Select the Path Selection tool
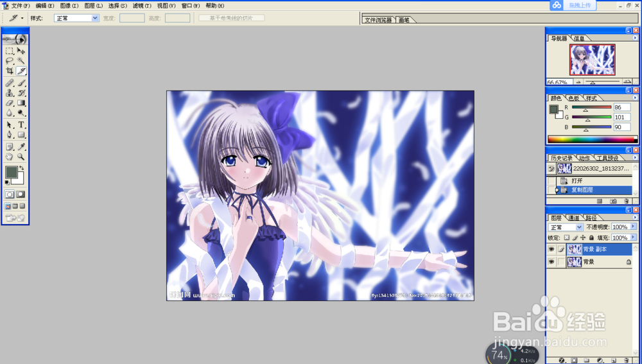The width and height of the screenshot is (642, 364). (x=10, y=125)
